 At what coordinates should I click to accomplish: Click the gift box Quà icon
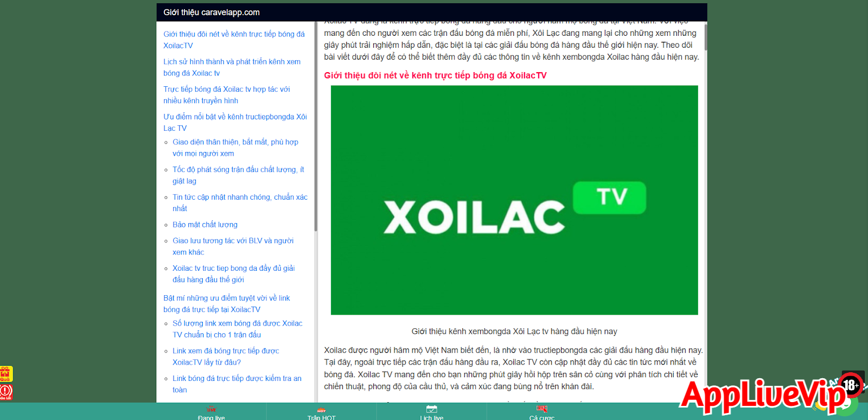click(x=6, y=373)
